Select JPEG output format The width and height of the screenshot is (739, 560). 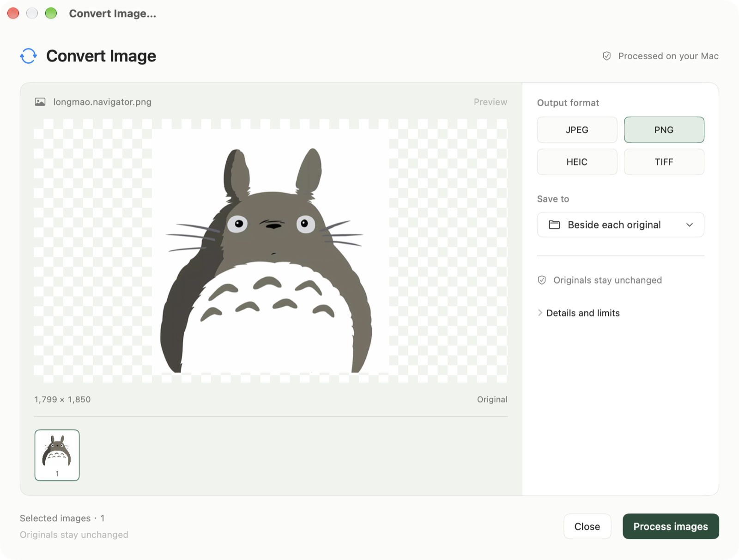[577, 130]
